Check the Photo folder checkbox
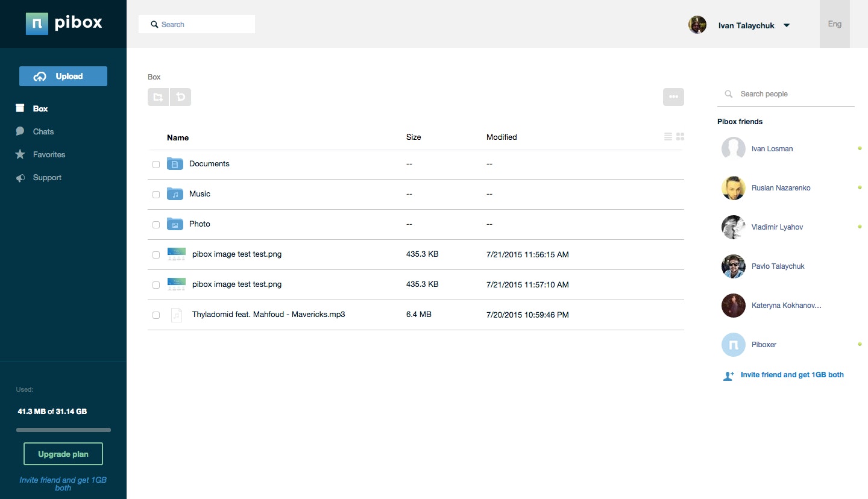Image resolution: width=868 pixels, height=499 pixels. (x=156, y=224)
